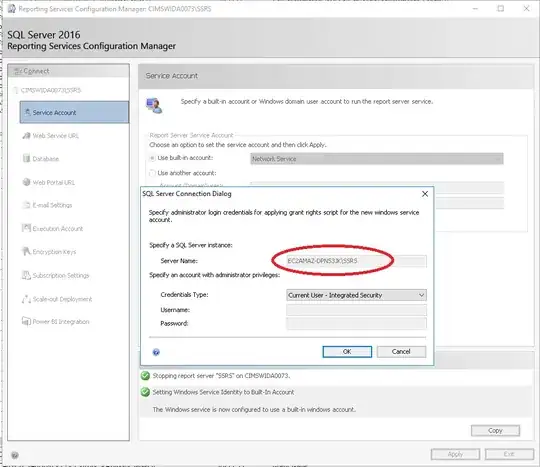Click the Apply button

455,454
